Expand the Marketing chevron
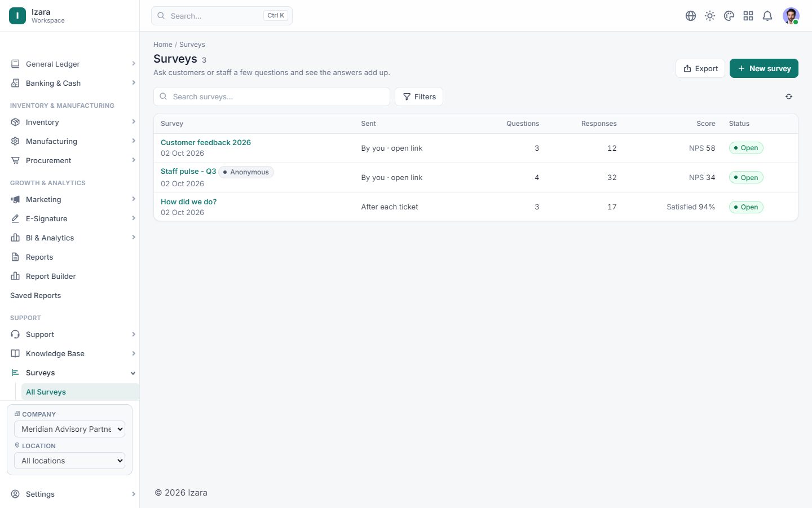This screenshot has height=508, width=812. click(x=134, y=199)
